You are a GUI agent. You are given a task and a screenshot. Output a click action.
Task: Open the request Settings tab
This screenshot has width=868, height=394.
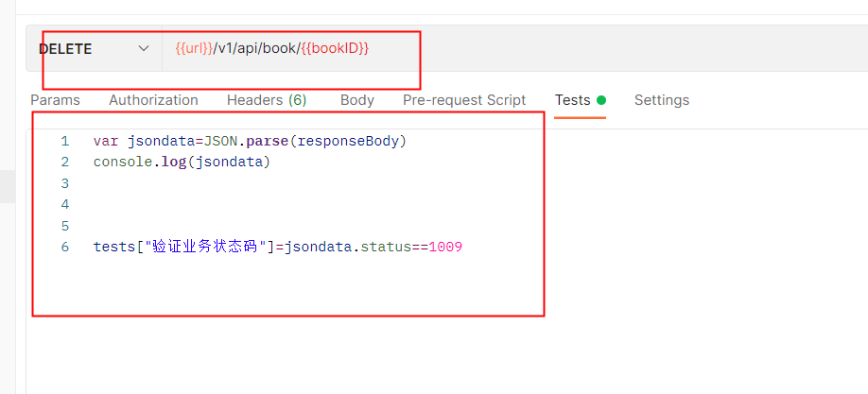662,100
